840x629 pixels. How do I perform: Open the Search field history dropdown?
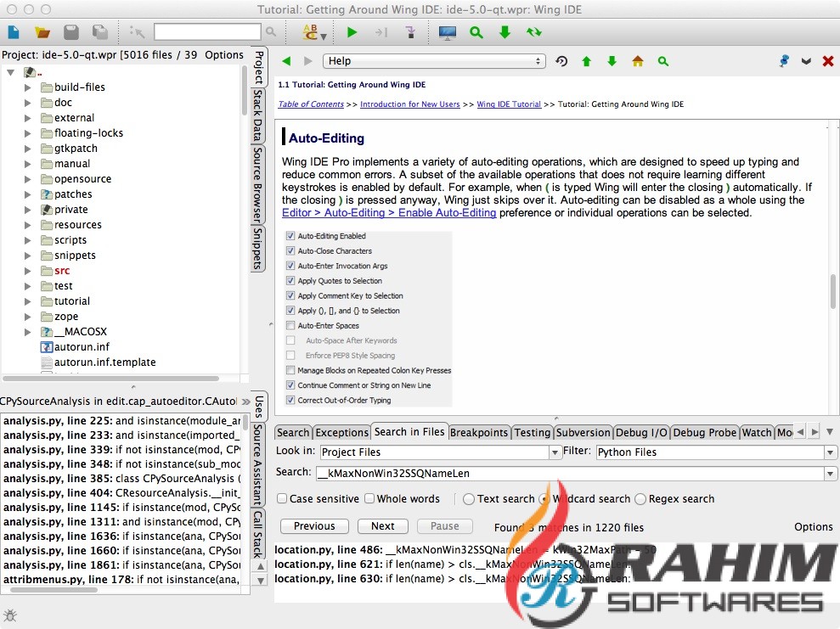831,474
